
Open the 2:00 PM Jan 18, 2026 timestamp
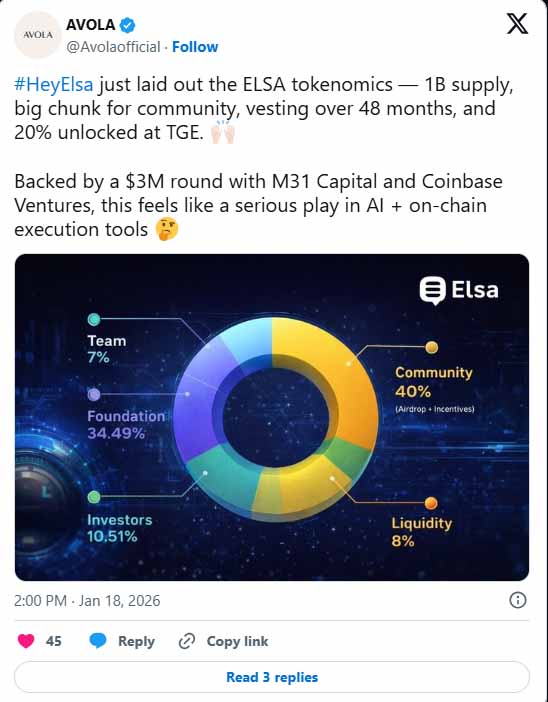click(x=87, y=600)
